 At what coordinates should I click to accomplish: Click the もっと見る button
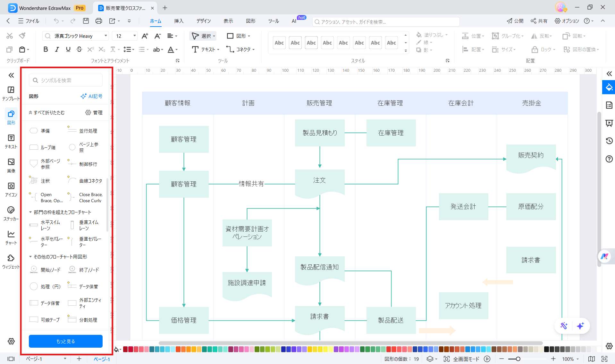65,341
